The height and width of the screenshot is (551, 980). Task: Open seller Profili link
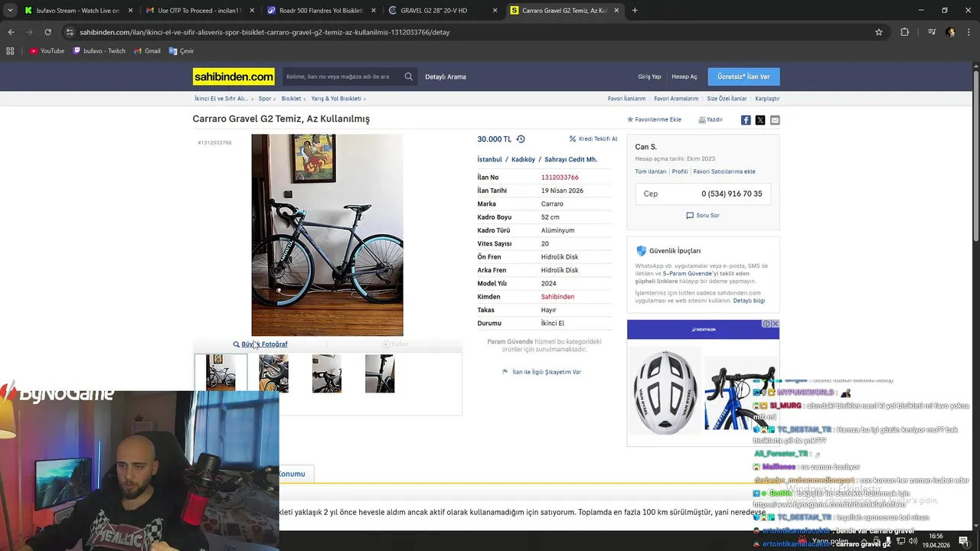[x=680, y=171]
